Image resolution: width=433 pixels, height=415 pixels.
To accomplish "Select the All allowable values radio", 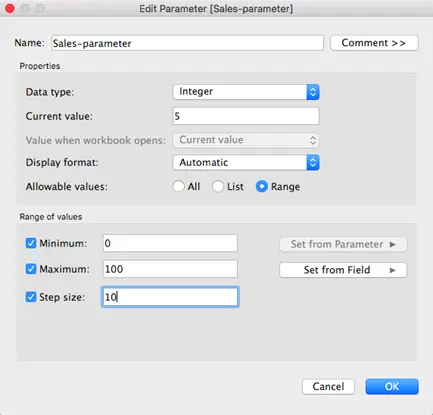I will (x=179, y=186).
